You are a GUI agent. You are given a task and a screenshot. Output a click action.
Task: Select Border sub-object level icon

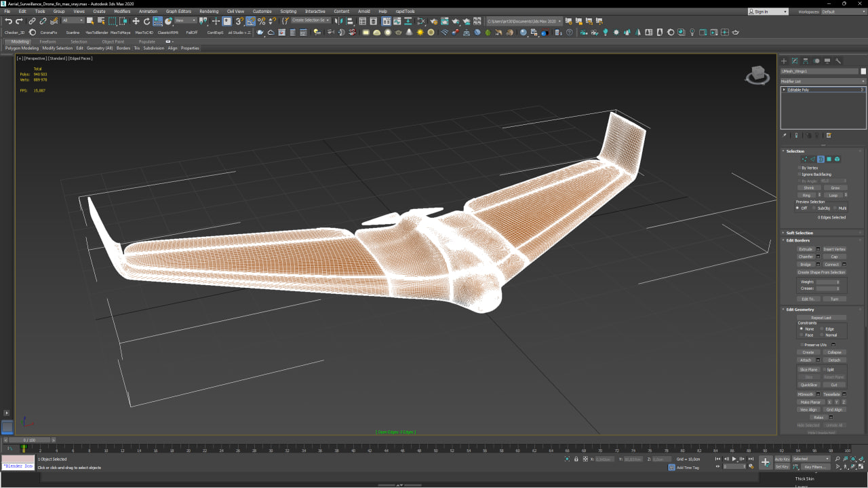pyautogui.click(x=821, y=159)
